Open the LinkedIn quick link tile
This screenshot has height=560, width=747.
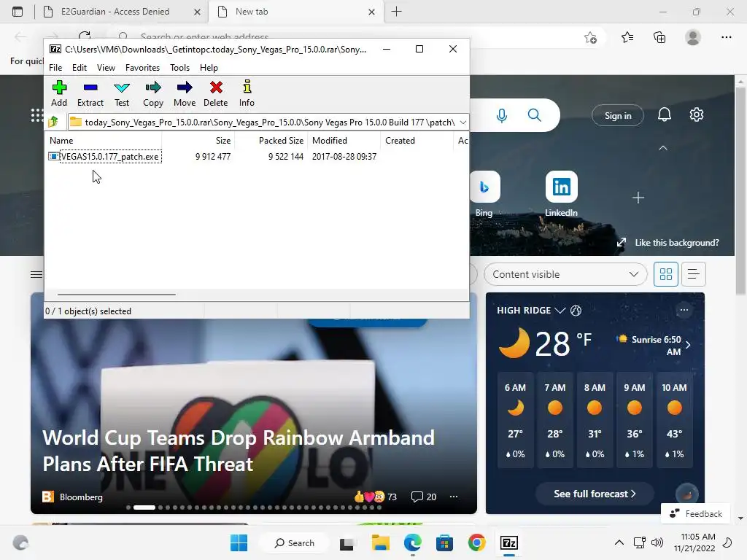(x=561, y=194)
